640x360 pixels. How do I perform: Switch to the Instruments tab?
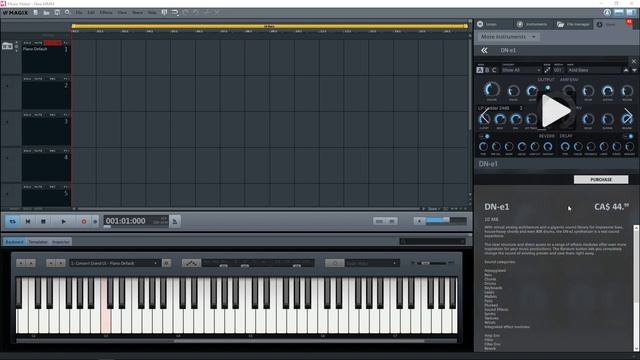click(x=533, y=24)
